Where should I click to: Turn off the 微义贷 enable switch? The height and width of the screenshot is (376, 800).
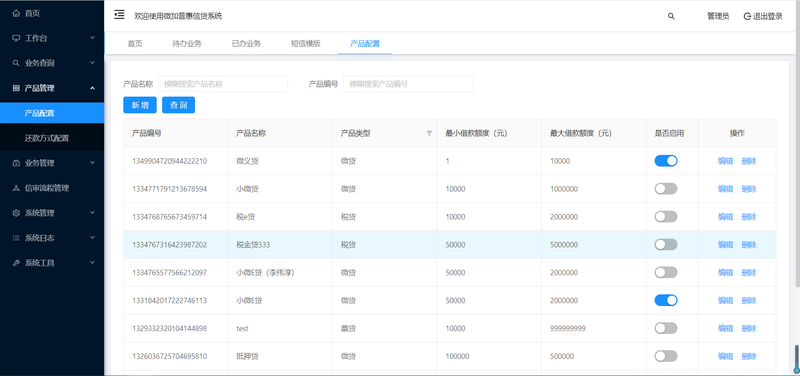[x=666, y=161]
